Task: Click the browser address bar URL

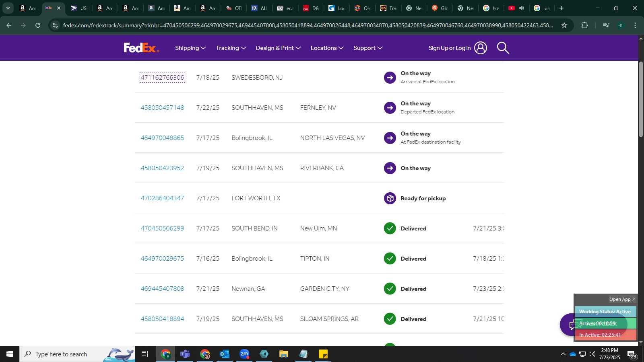Action: [308, 25]
